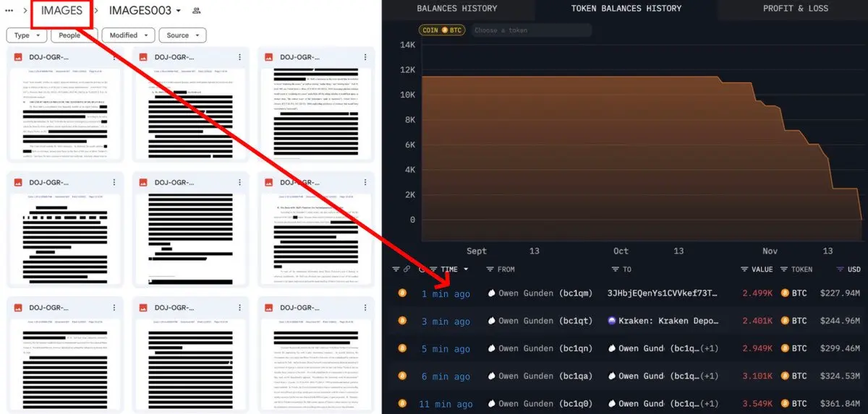Switch to the Balances History tab
Image resolution: width=868 pixels, height=414 pixels.
click(x=457, y=9)
